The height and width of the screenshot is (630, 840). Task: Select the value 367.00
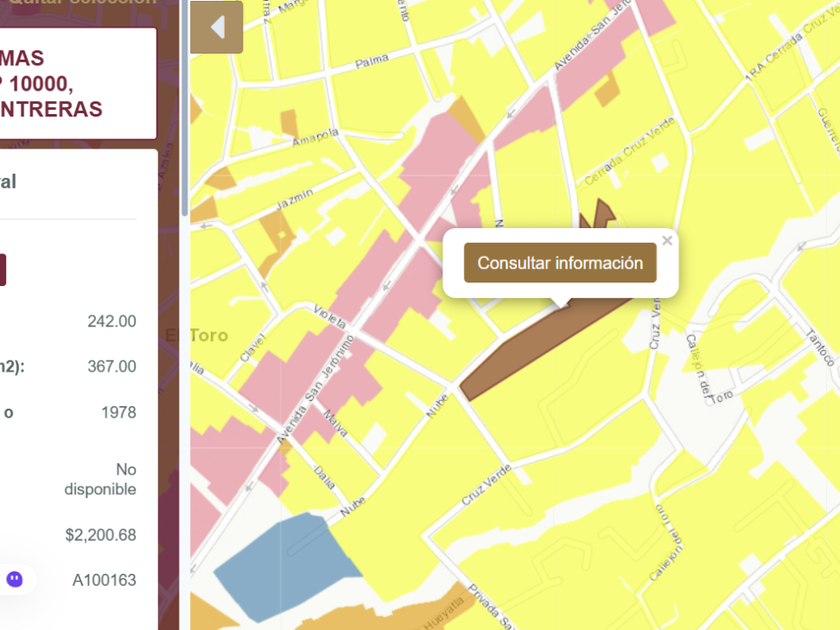[111, 366]
